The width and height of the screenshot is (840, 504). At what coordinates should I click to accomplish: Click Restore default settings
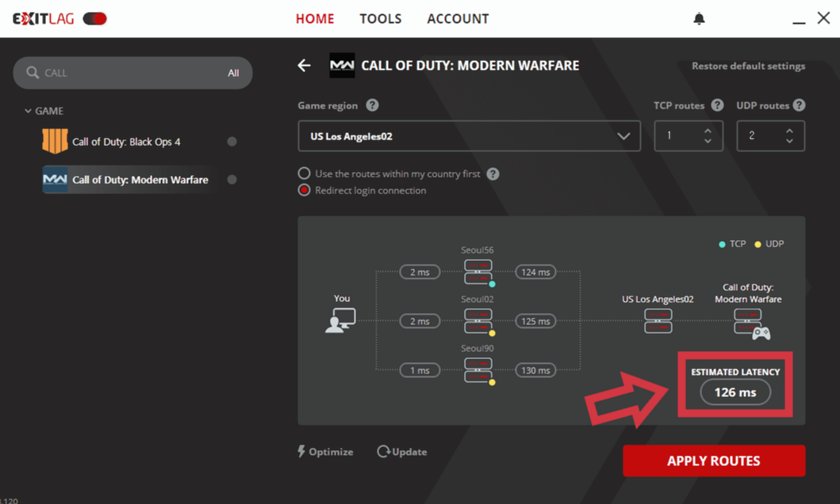pos(749,66)
